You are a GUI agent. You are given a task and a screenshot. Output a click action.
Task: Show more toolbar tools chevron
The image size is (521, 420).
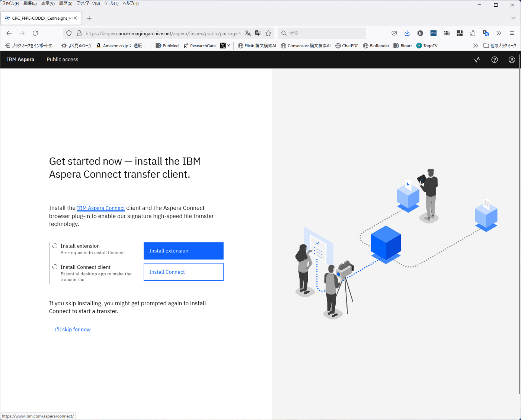tap(499, 33)
